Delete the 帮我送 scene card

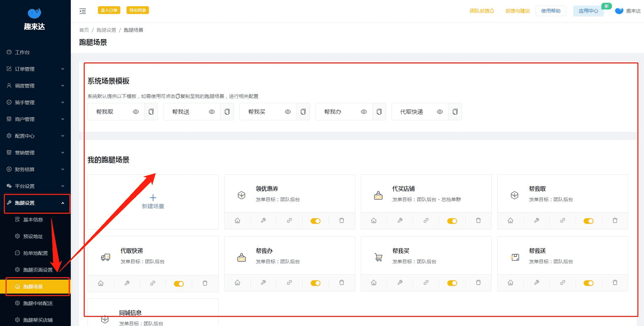pos(615,282)
